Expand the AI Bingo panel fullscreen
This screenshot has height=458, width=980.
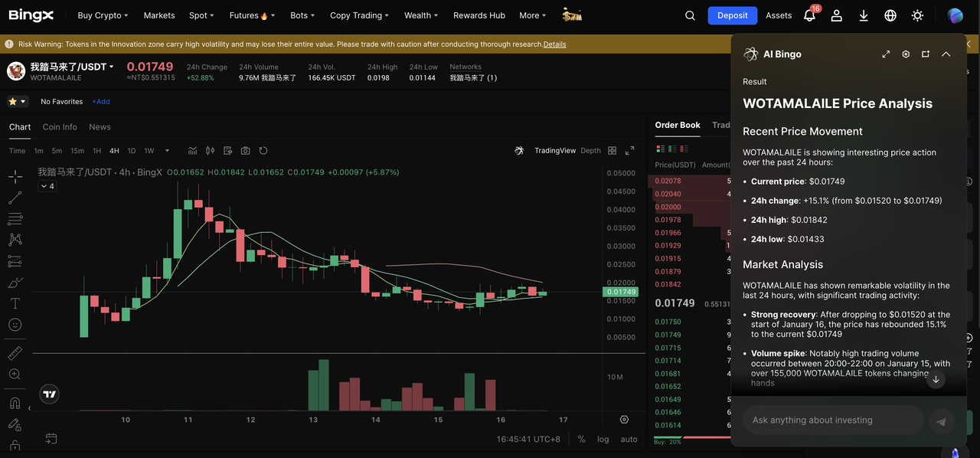(886, 54)
